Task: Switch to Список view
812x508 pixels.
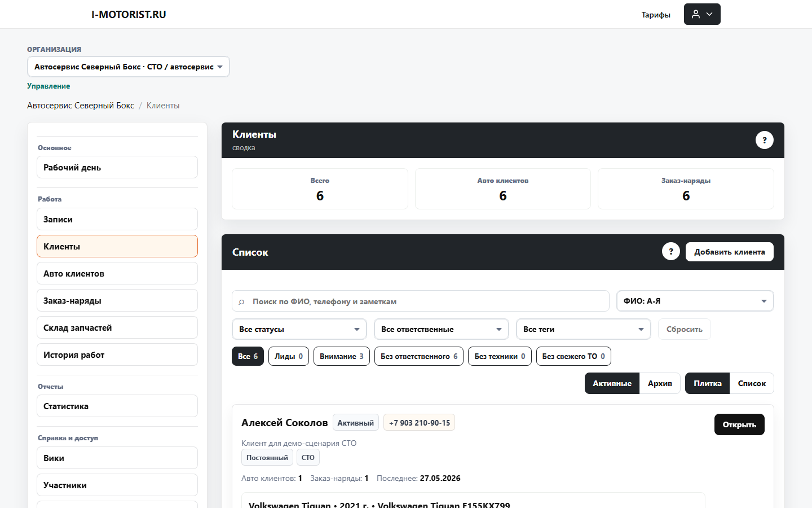Action: 752,383
